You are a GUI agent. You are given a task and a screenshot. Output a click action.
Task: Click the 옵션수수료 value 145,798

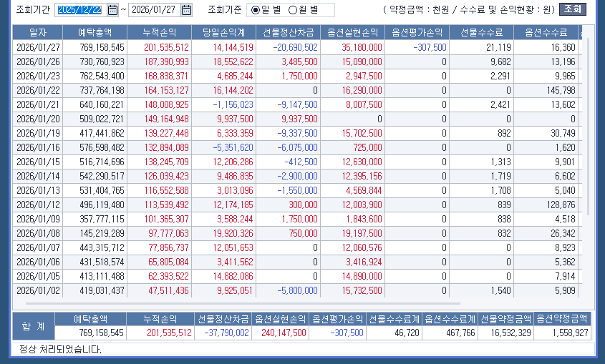pyautogui.click(x=561, y=90)
